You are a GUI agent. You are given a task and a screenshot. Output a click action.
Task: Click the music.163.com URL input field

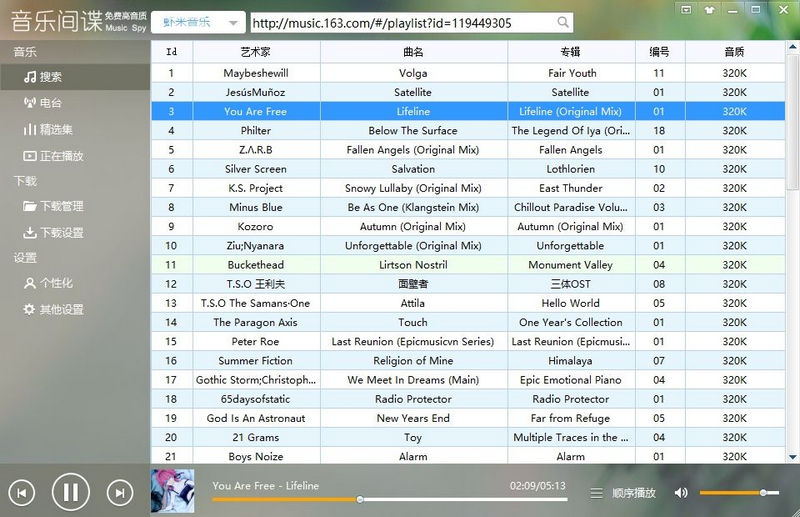(400, 22)
